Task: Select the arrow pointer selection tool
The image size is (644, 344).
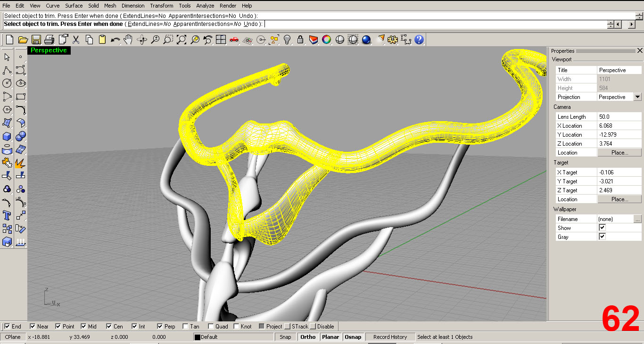Action: tap(7, 57)
